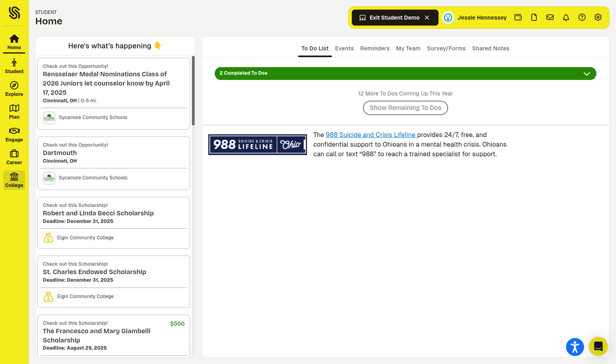Open Francesco and Mary Giambelli Scholarship
The height and width of the screenshot is (364, 616).
tap(114, 336)
